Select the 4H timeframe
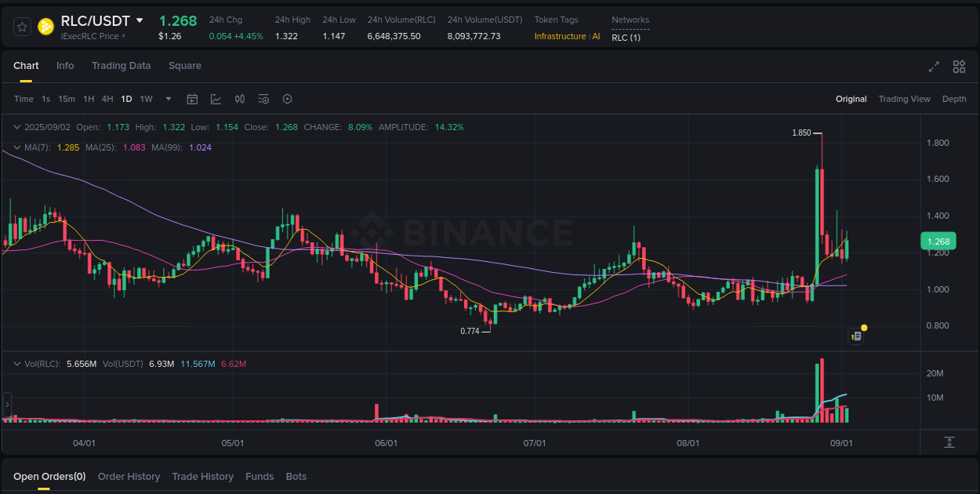Screen dimensions: 980x494 coord(107,99)
